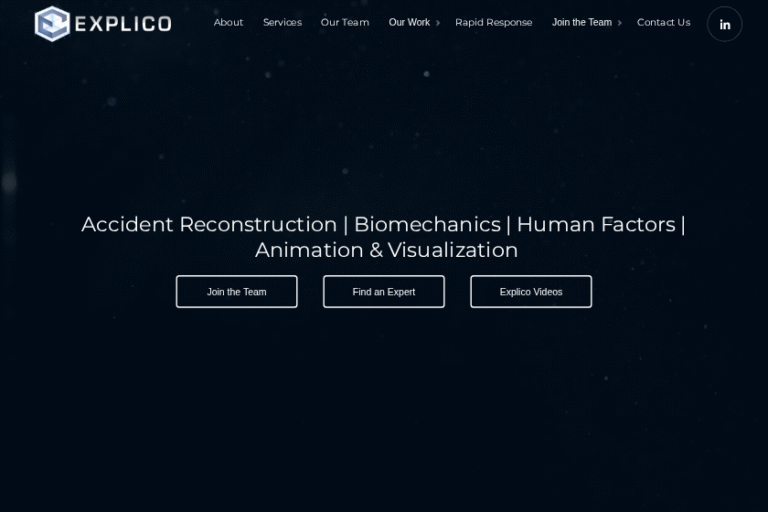Click the Explico hexagon logo icon

point(52,23)
